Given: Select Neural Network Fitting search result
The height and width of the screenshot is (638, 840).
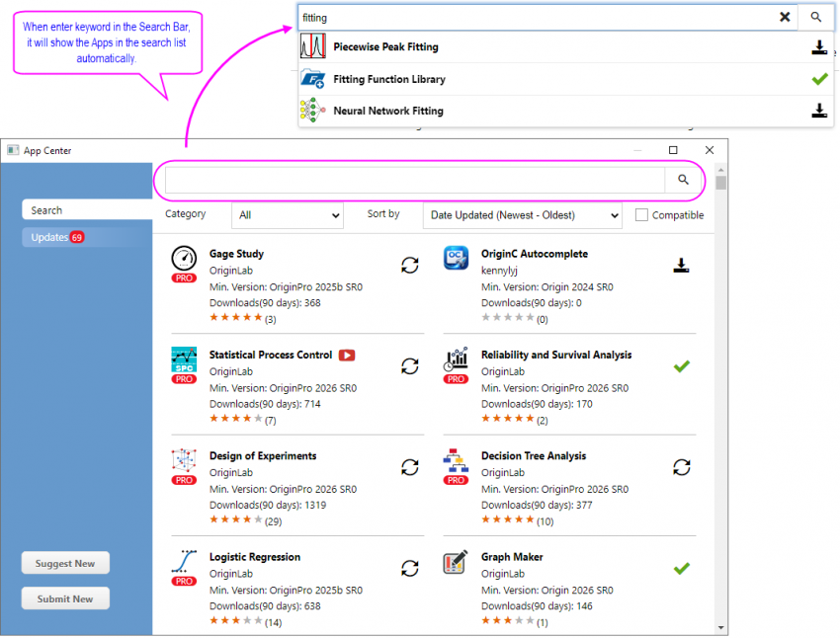Looking at the screenshot, I should (565, 111).
